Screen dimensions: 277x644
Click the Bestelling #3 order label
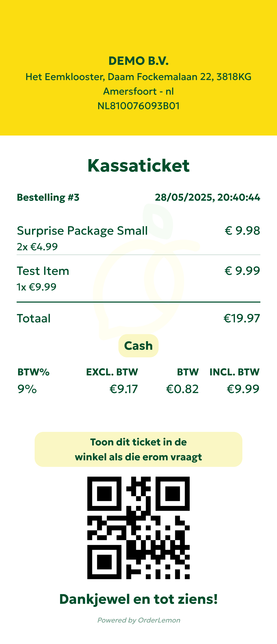48,198
